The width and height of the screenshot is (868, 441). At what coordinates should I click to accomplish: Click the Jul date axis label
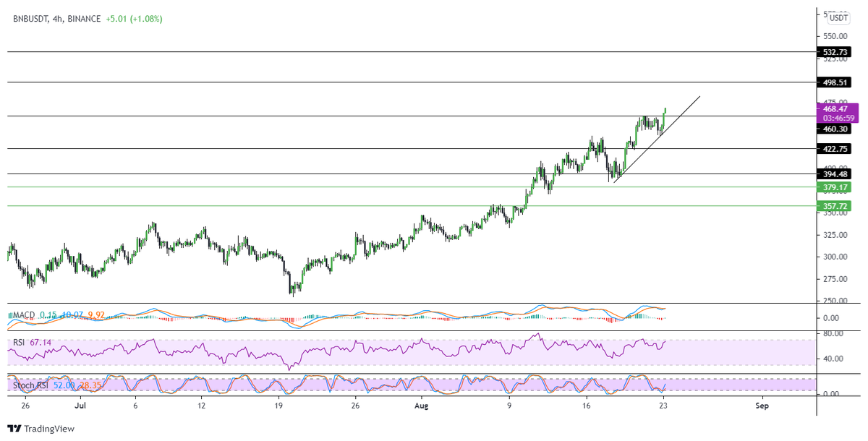click(80, 406)
